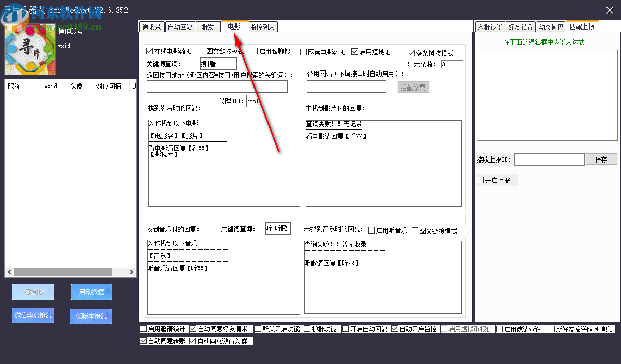
Task: Click inside the 接收上报ID input field
Action: tap(549, 159)
